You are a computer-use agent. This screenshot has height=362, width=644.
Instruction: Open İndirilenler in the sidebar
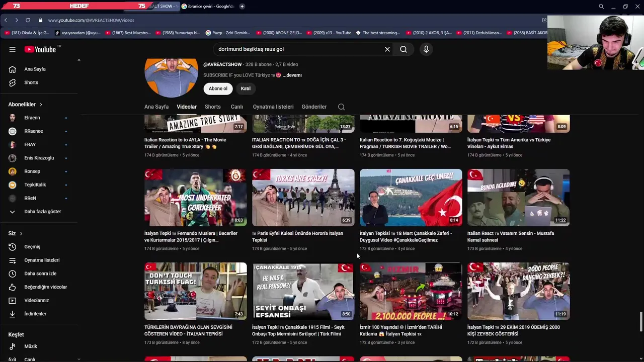click(x=35, y=314)
